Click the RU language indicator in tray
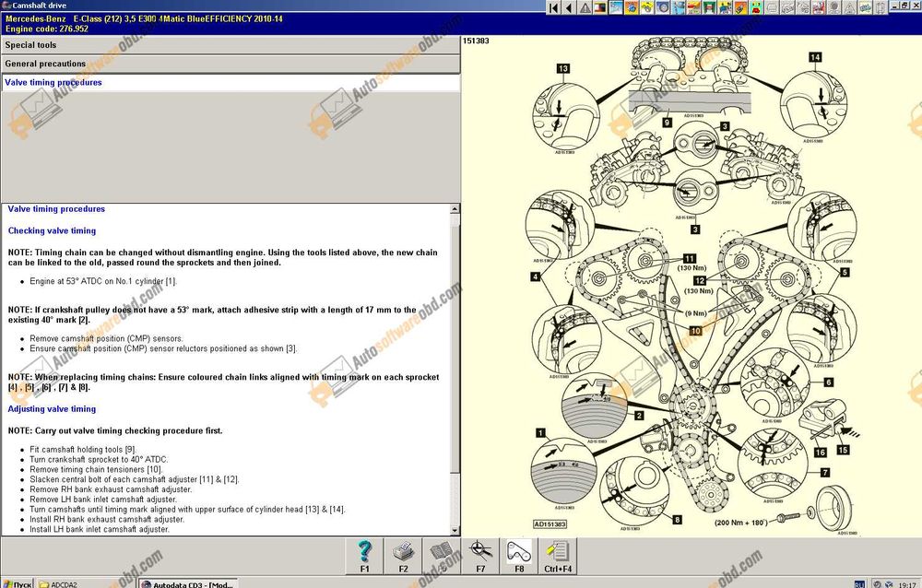Viewport: 922px width, 588px height. coord(859,584)
